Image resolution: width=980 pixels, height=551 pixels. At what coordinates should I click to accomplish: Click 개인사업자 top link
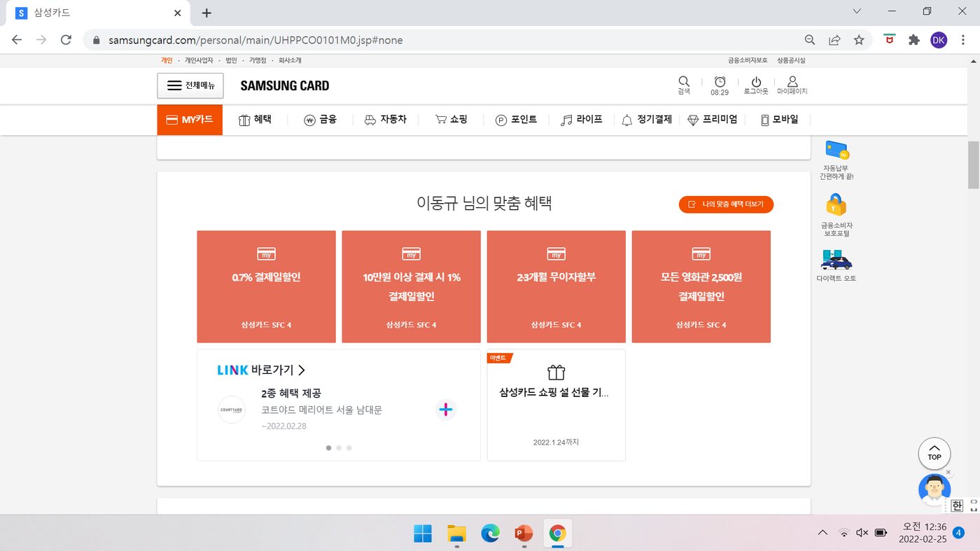[x=199, y=61]
